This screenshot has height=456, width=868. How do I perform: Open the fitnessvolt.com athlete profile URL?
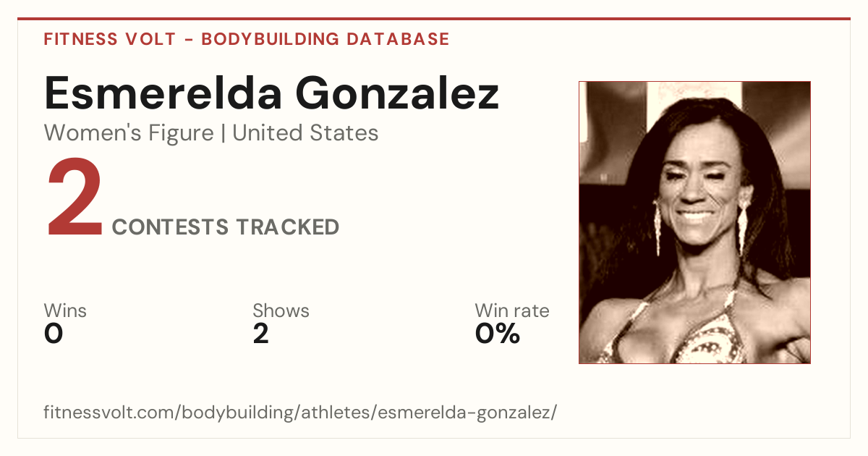pyautogui.click(x=300, y=413)
